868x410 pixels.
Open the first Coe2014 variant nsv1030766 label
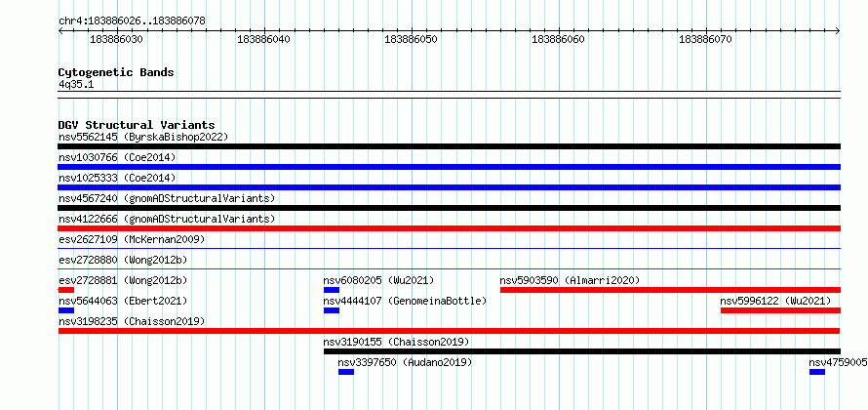tap(117, 157)
